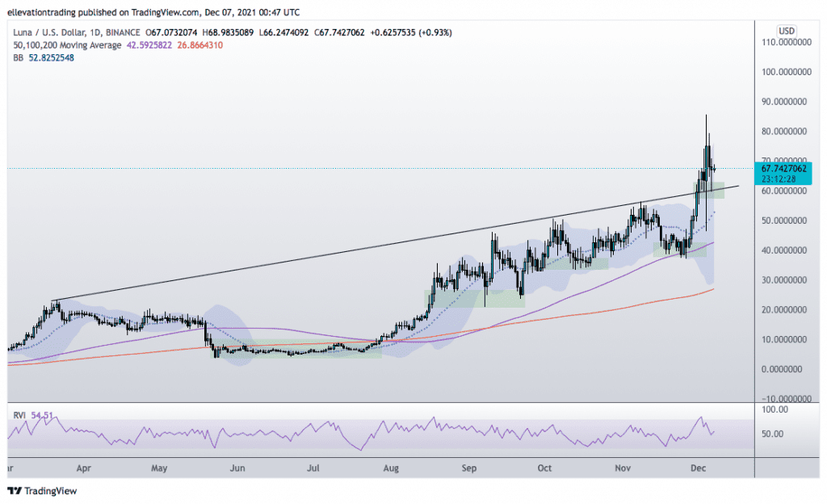Click the purple moving average value 42.5925822
The width and height of the screenshot is (827, 504).
pos(149,45)
